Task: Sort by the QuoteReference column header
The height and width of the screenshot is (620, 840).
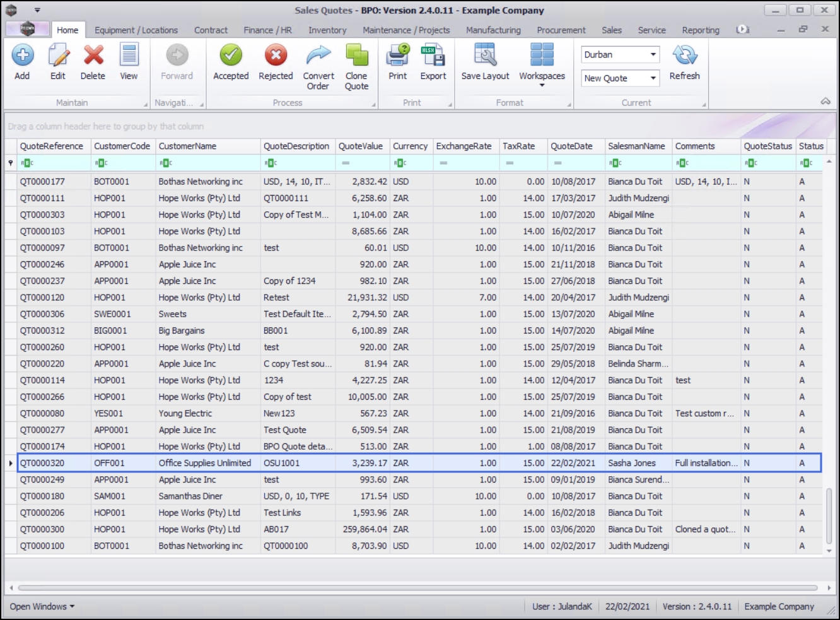Action: coord(54,146)
